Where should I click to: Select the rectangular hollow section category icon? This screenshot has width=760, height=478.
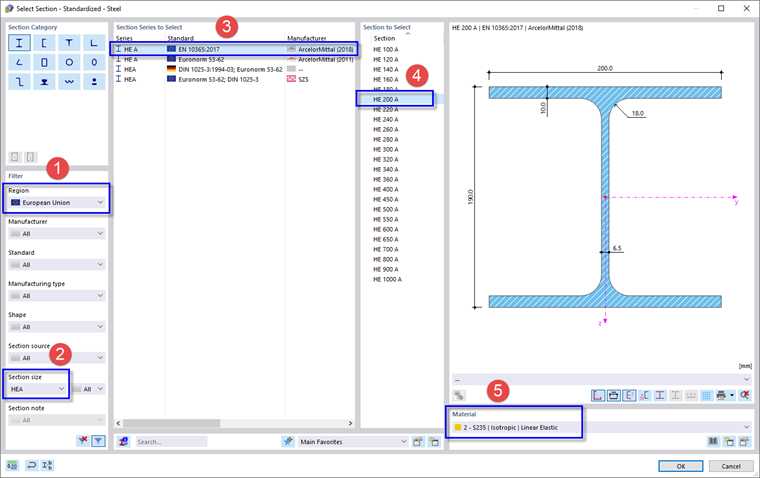(x=44, y=62)
